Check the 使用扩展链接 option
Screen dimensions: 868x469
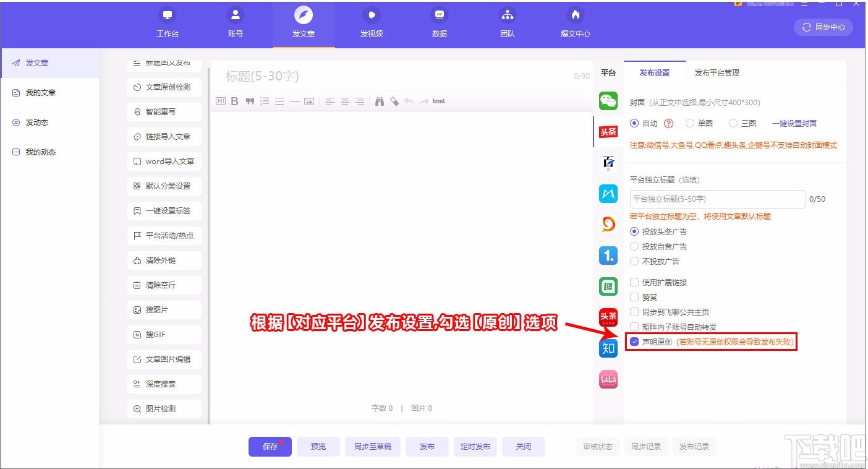[x=634, y=282]
